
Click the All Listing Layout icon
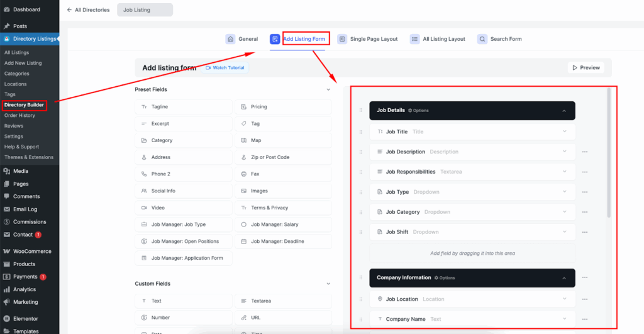[415, 39]
